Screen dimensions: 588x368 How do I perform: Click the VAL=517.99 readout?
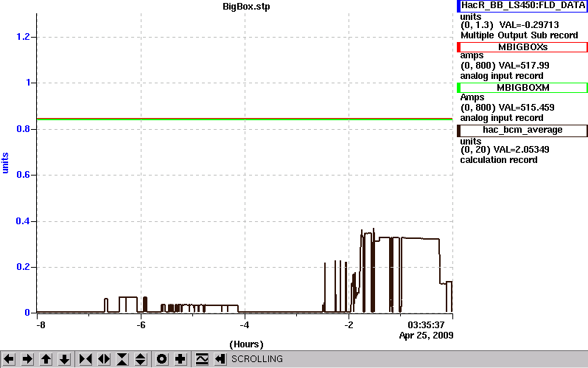pyautogui.click(x=523, y=66)
